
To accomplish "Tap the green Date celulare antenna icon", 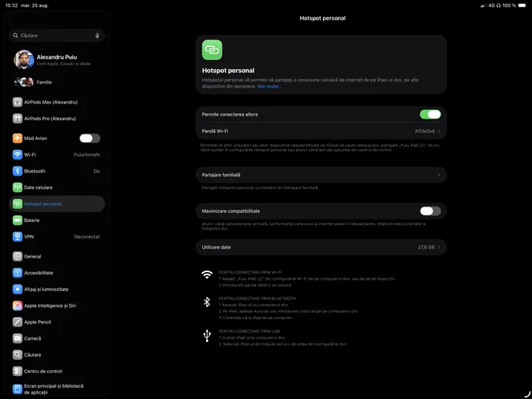I will click(x=17, y=187).
